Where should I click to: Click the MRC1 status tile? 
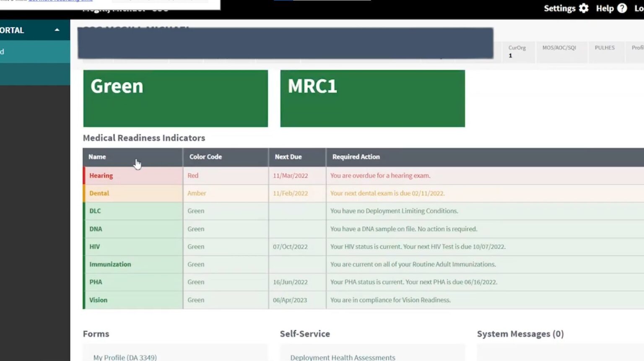coord(372,99)
